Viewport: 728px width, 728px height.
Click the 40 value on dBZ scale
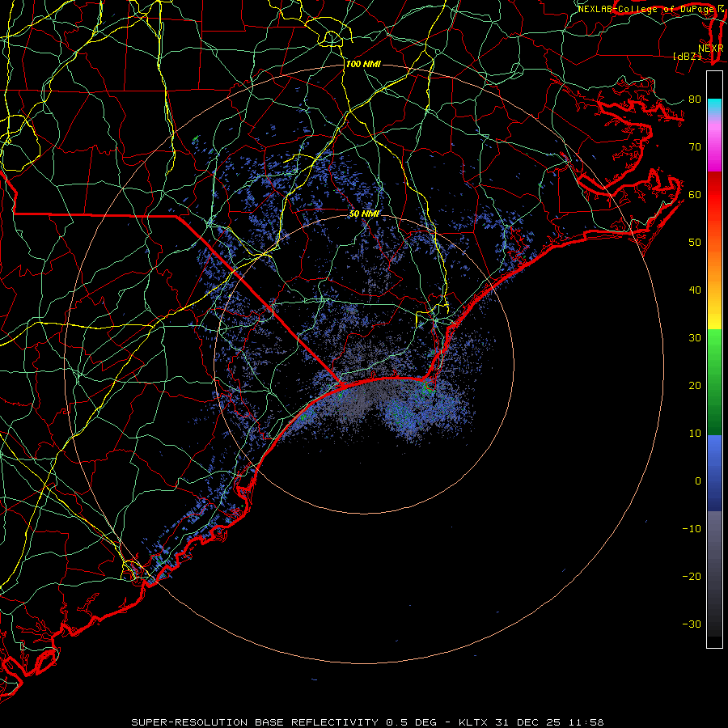click(x=695, y=290)
